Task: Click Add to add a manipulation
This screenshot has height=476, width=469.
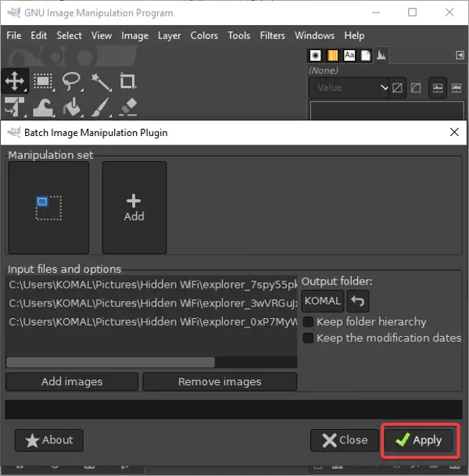Action: pyautogui.click(x=134, y=207)
